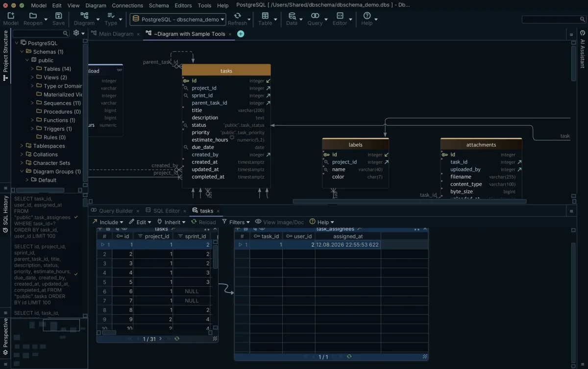Open the Reopen dropdown arrow
Screen dimensions: 588x369
point(46,20)
